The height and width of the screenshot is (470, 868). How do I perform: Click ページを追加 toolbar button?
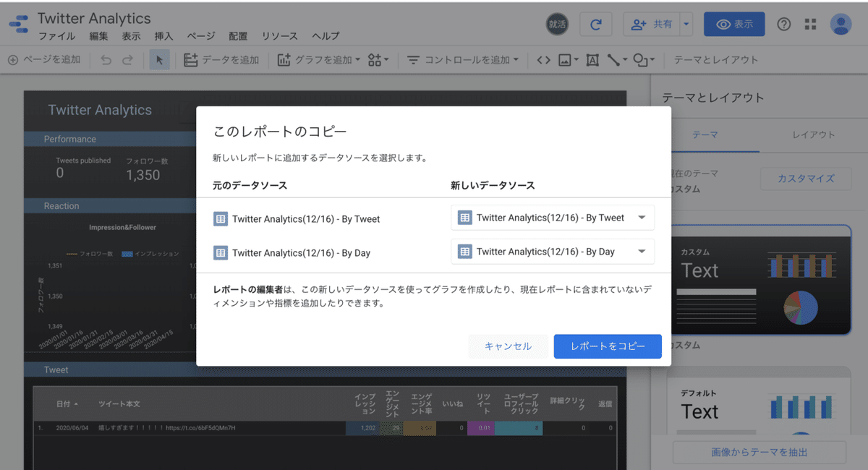(44, 60)
